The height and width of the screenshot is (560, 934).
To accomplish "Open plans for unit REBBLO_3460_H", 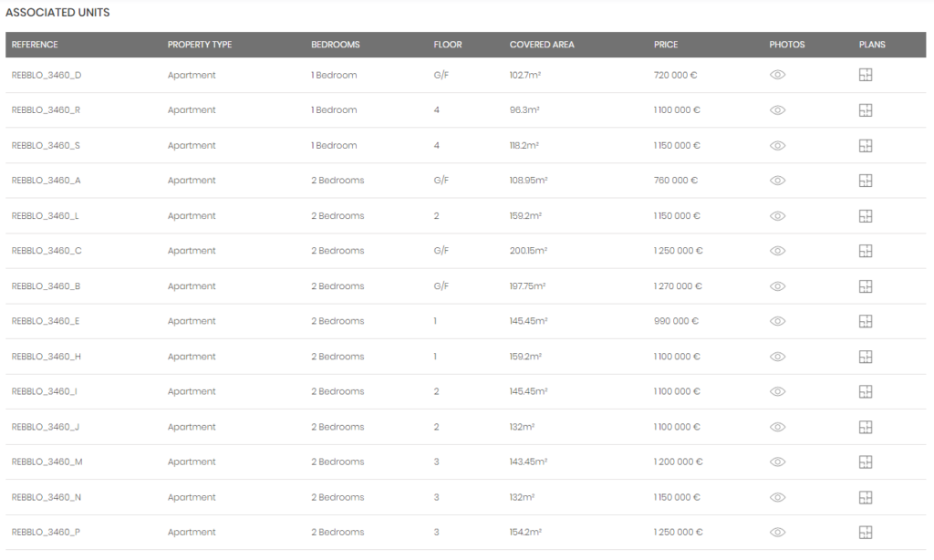I will click(x=866, y=357).
